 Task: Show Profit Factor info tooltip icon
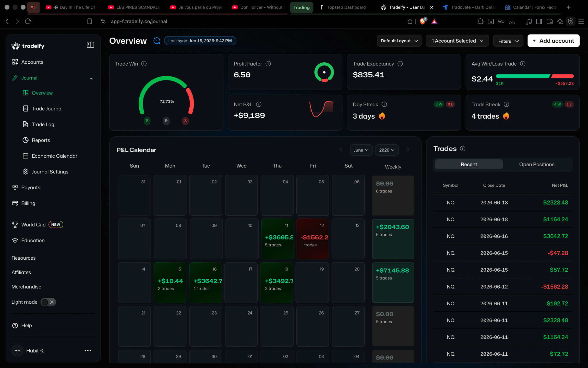(x=268, y=64)
